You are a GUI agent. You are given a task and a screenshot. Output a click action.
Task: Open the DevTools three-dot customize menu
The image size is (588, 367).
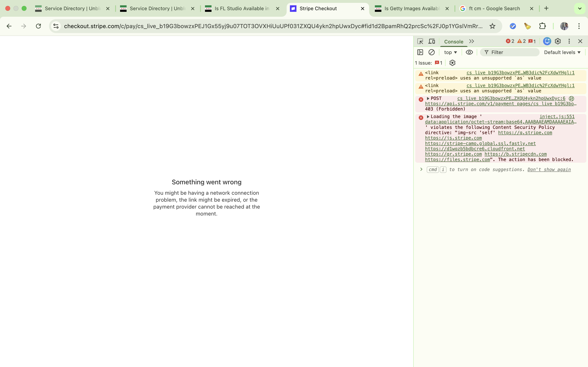click(569, 41)
